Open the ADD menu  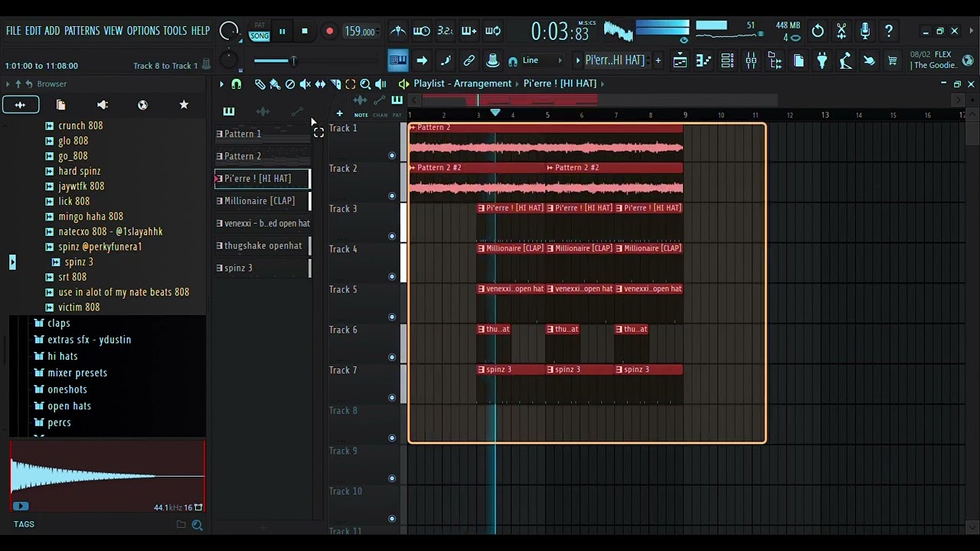coord(52,31)
